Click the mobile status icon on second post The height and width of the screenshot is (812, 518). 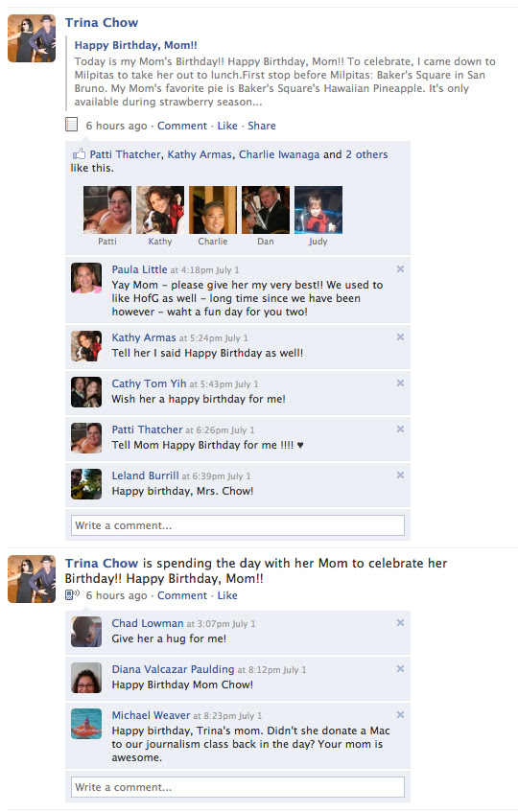tap(72, 594)
